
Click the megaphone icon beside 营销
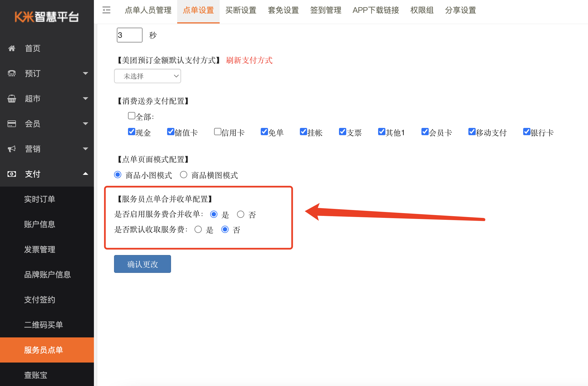tap(12, 149)
